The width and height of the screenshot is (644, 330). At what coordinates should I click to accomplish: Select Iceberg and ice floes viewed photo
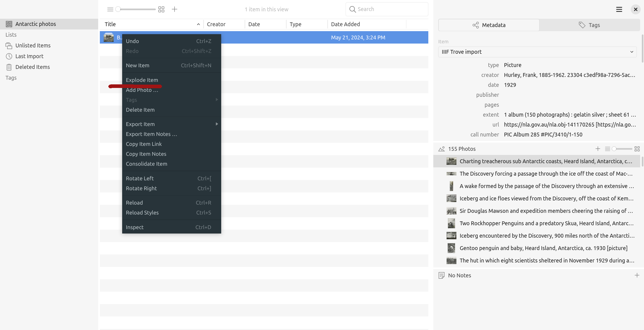pyautogui.click(x=536, y=198)
